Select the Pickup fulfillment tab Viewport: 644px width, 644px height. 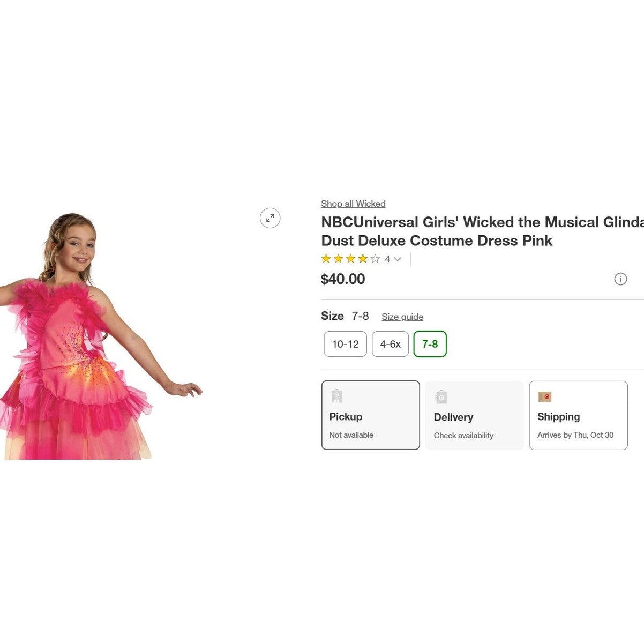(370, 415)
